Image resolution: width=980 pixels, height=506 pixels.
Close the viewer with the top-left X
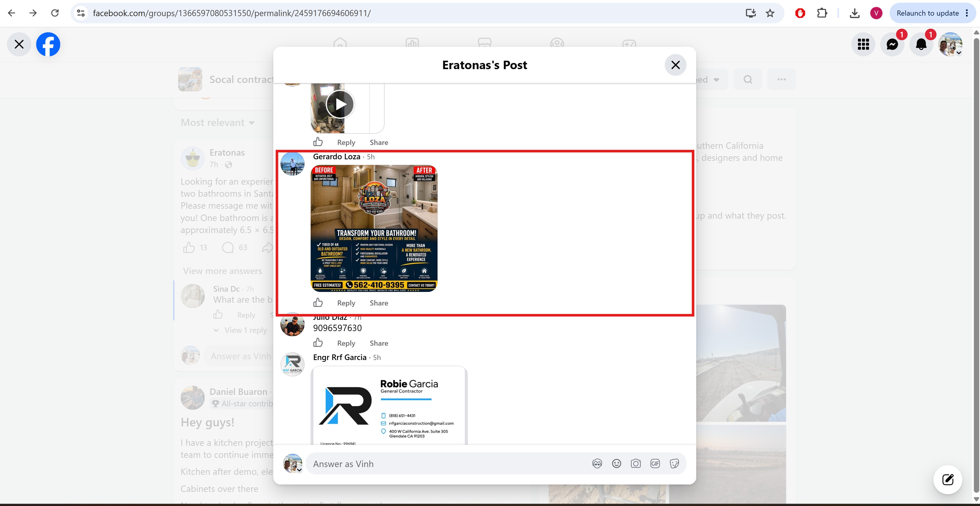tap(19, 44)
